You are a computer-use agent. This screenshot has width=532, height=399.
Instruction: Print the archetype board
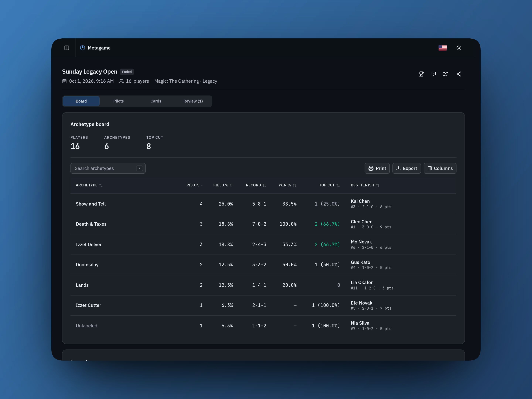[377, 168]
